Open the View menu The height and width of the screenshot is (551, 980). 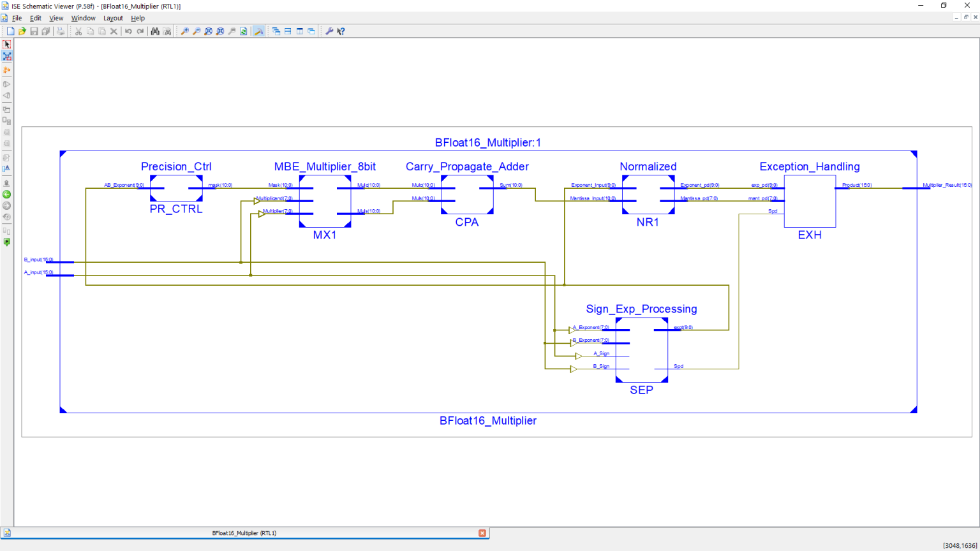click(x=56, y=18)
